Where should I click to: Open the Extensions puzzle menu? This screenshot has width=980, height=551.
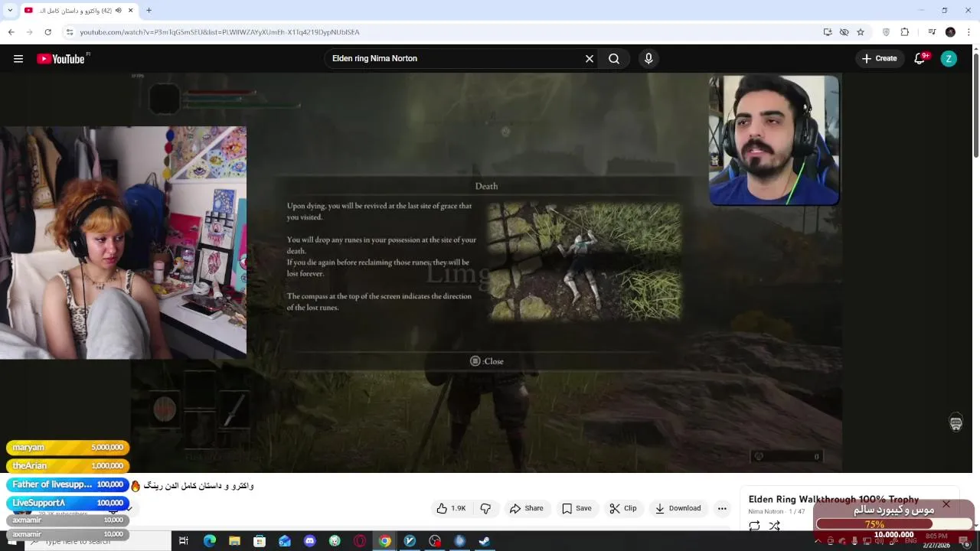point(904,32)
